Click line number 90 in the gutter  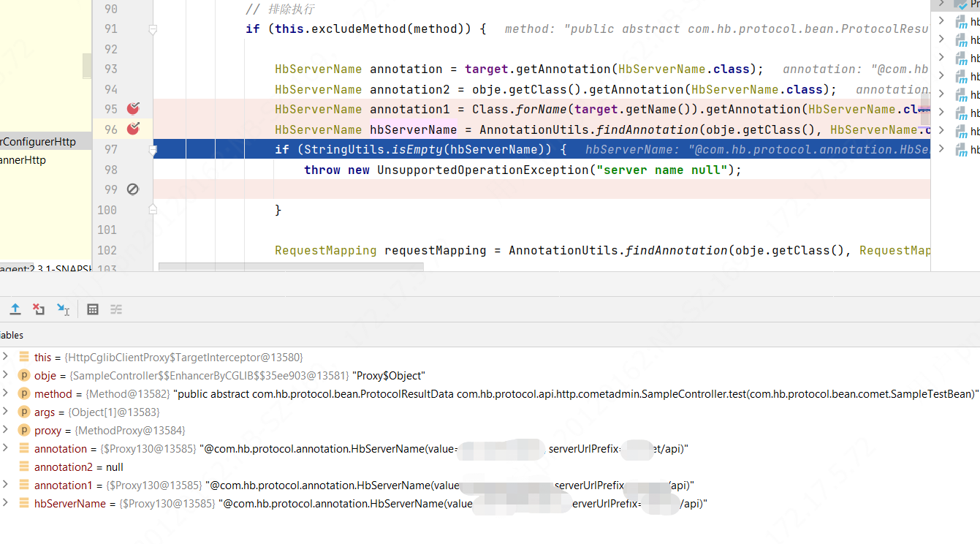(x=110, y=9)
